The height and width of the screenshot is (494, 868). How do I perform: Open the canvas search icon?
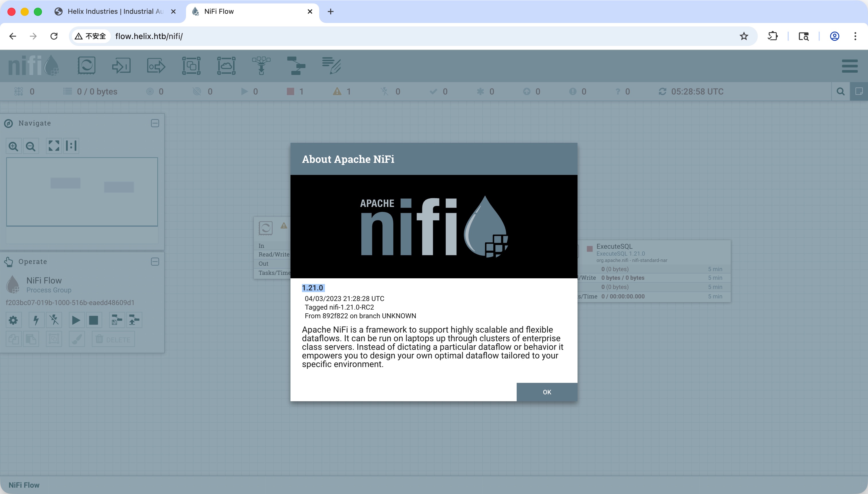tap(840, 91)
